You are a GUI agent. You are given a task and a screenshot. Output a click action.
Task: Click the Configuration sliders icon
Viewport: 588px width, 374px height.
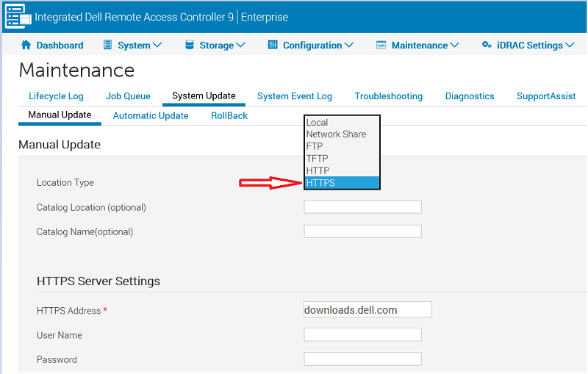(x=273, y=45)
